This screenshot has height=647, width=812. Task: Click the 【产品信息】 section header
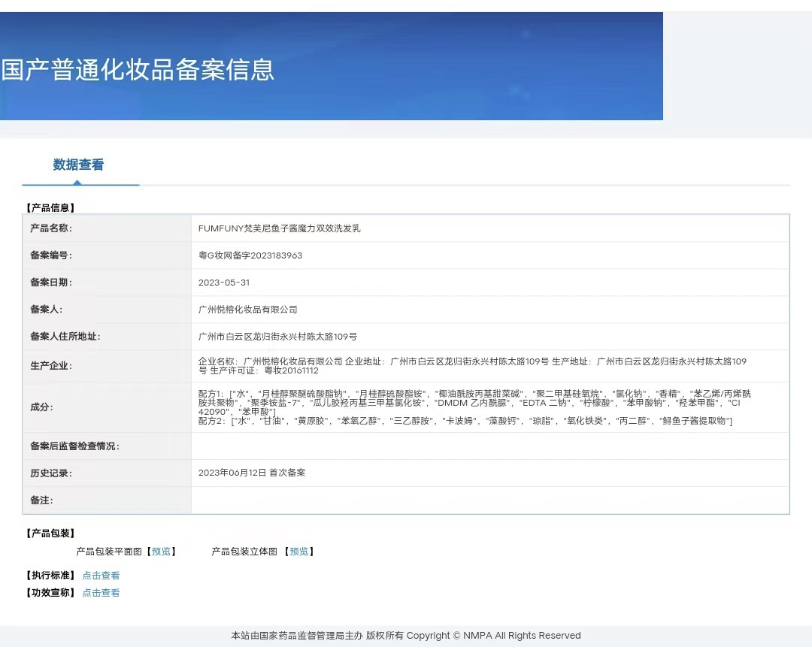[x=50, y=207]
